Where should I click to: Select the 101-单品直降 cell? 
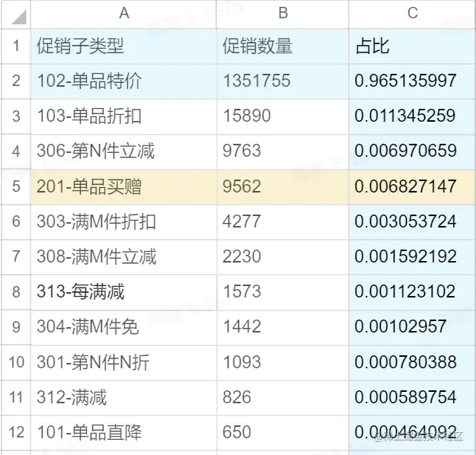(124, 433)
